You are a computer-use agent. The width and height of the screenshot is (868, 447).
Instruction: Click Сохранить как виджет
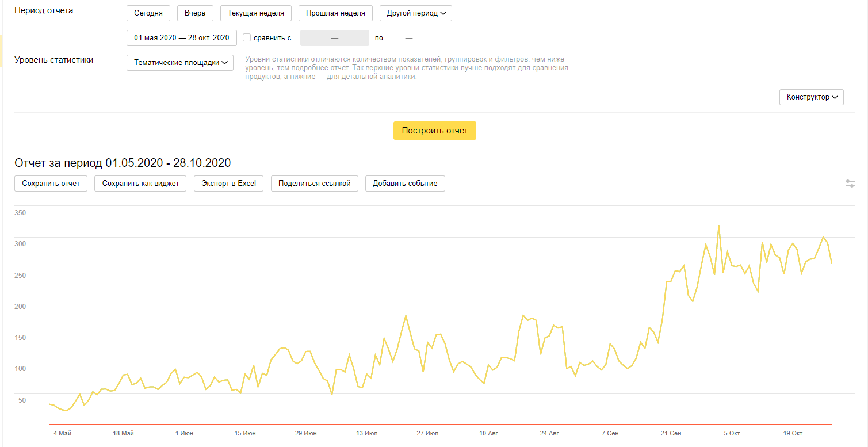pos(140,184)
